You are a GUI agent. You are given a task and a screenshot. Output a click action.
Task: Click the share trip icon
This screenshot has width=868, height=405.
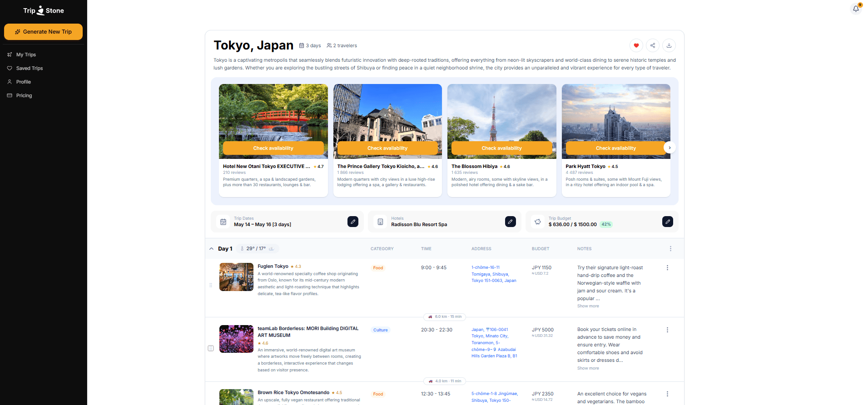pos(653,45)
